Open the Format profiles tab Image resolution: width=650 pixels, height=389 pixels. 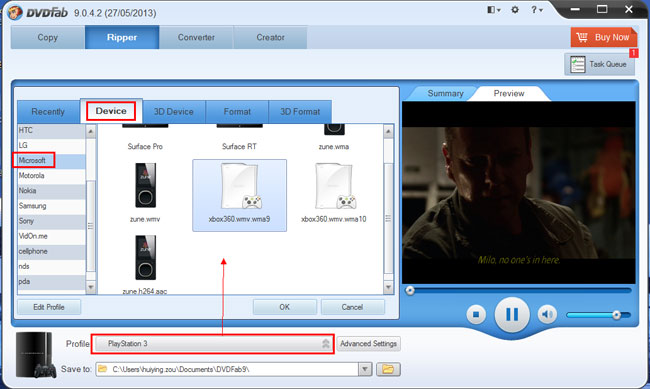237,112
